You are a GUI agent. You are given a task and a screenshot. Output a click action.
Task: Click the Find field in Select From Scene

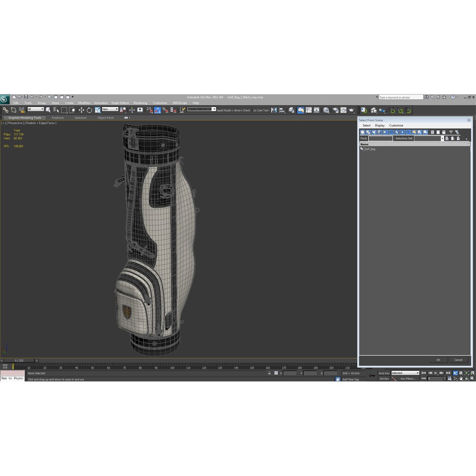point(381,138)
